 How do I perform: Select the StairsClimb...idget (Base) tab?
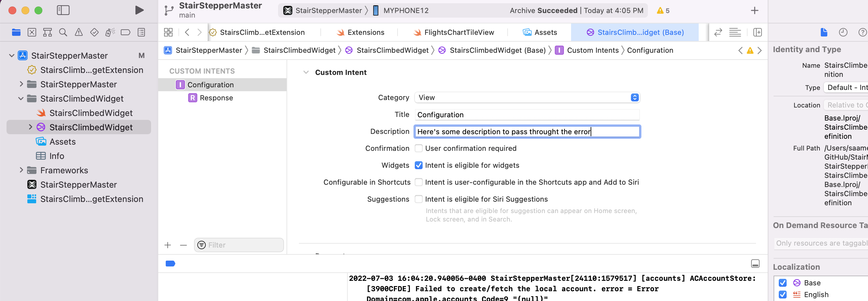[635, 32]
